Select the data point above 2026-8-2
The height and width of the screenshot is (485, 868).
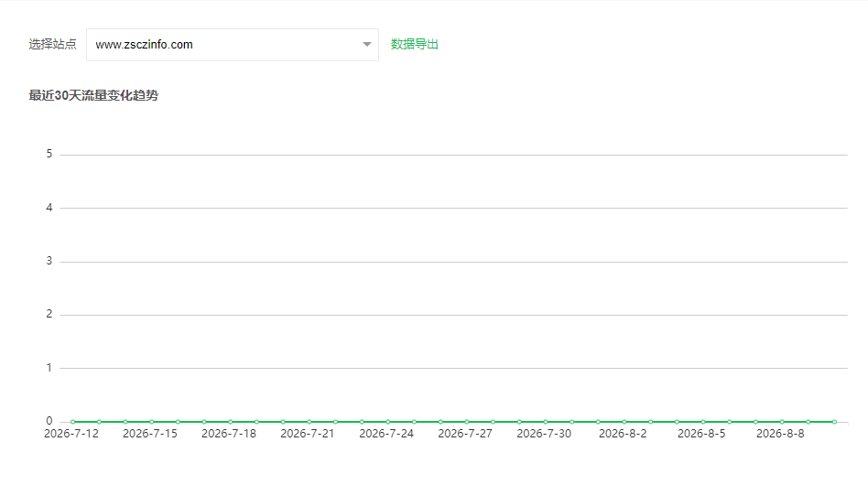point(624,422)
